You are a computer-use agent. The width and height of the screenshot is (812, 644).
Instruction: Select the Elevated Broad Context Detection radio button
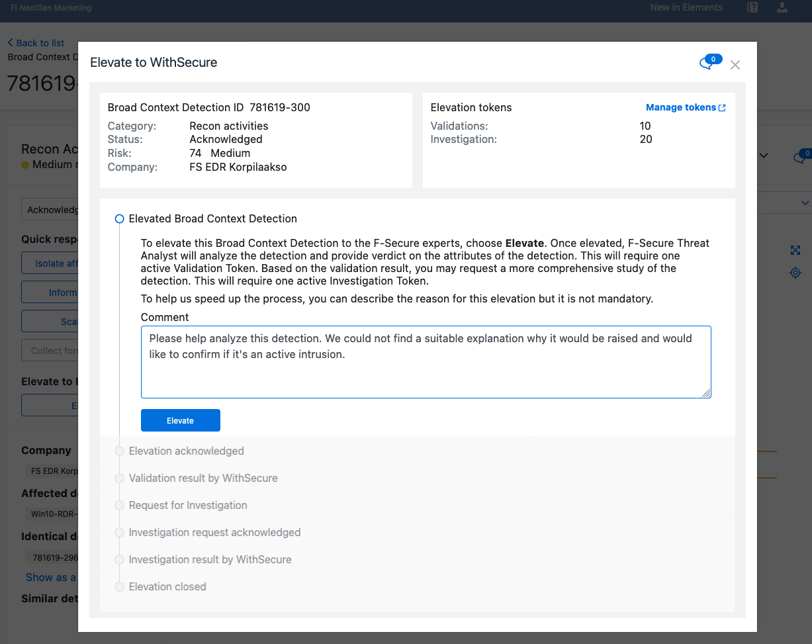pyautogui.click(x=120, y=218)
